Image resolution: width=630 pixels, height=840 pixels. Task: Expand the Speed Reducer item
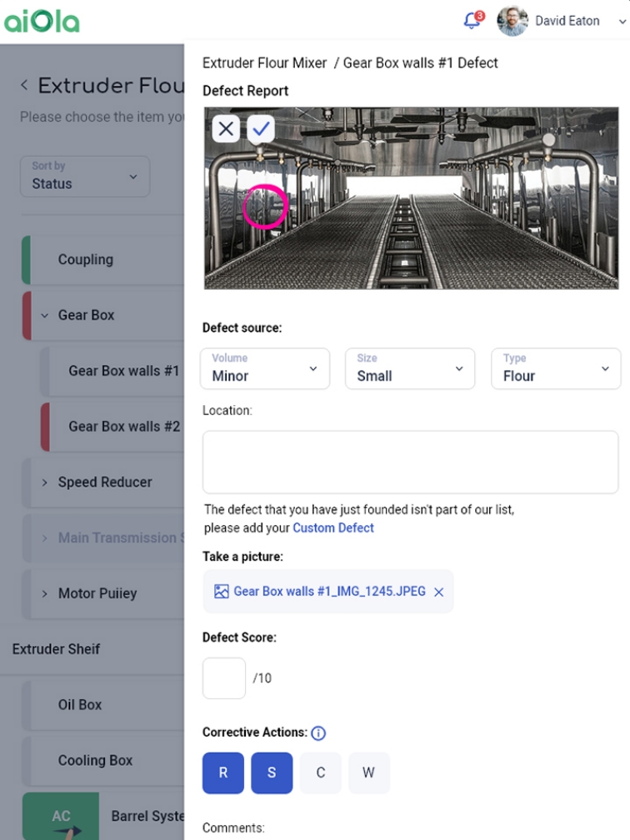tap(103, 482)
